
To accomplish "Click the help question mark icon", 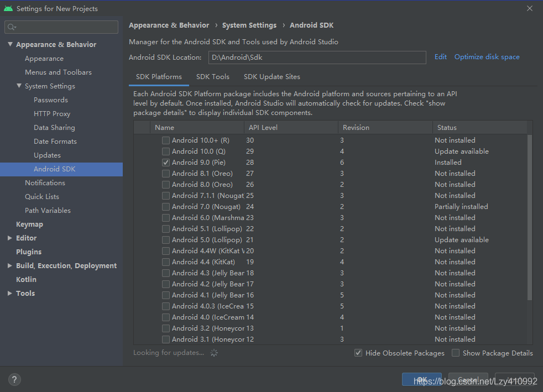I will click(14, 379).
